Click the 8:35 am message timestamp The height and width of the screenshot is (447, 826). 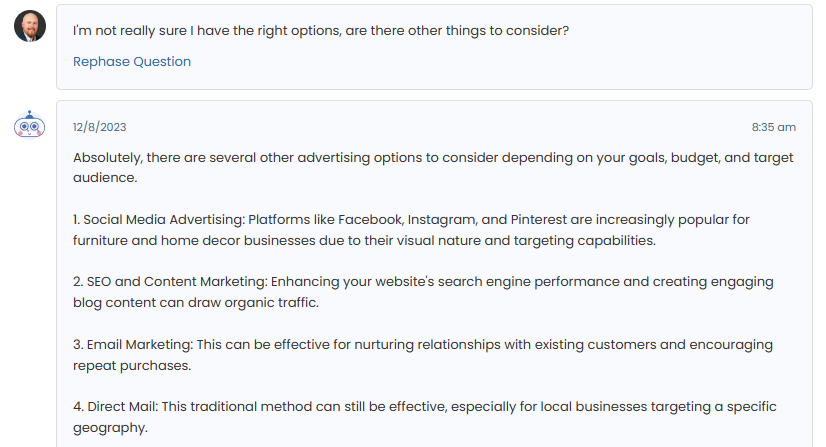[x=773, y=127]
